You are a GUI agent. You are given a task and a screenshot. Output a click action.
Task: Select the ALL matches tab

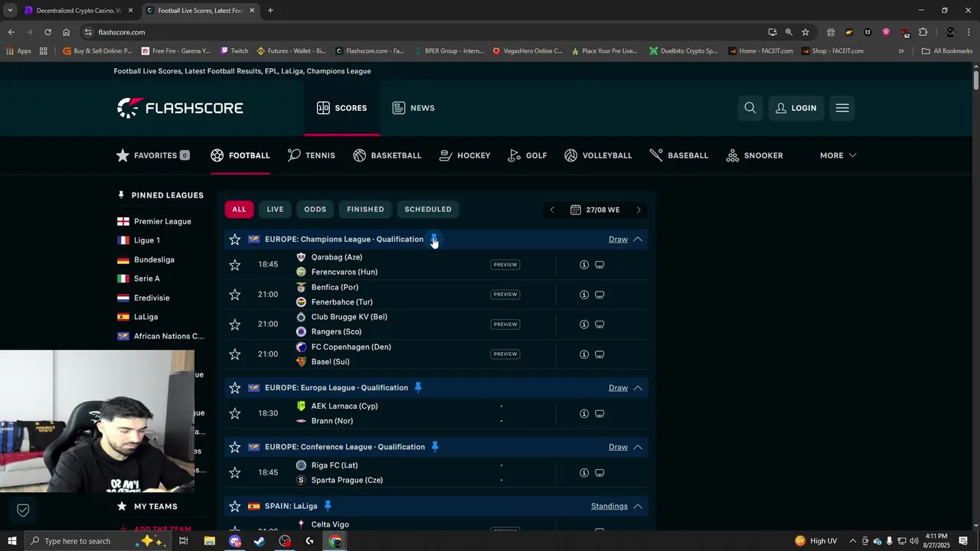click(240, 209)
